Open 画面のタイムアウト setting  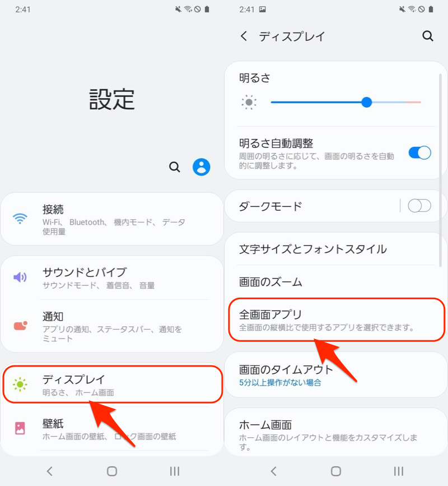pos(286,375)
